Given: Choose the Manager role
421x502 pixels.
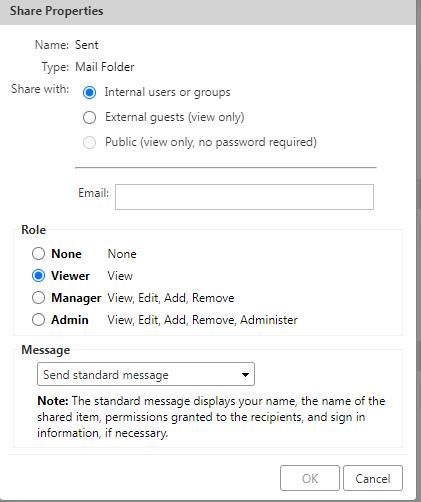Looking at the screenshot, I should 38,298.
